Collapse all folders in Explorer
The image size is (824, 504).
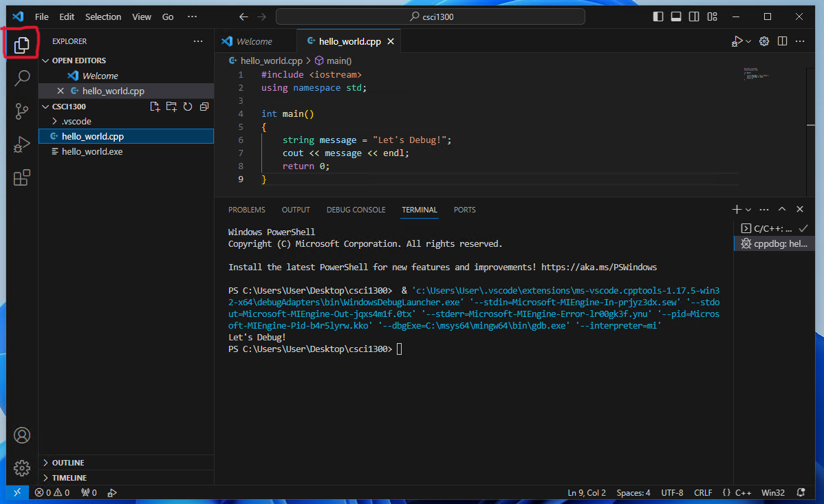[x=204, y=107]
